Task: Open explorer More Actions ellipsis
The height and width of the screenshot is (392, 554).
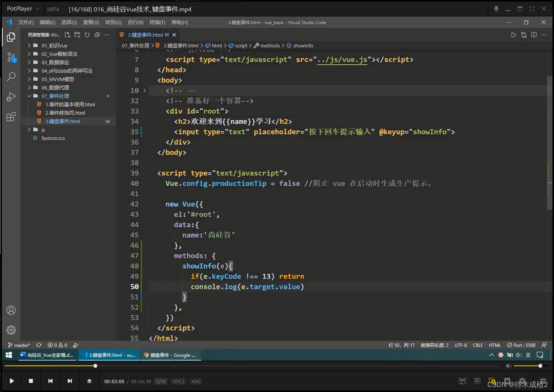Action: (x=107, y=35)
